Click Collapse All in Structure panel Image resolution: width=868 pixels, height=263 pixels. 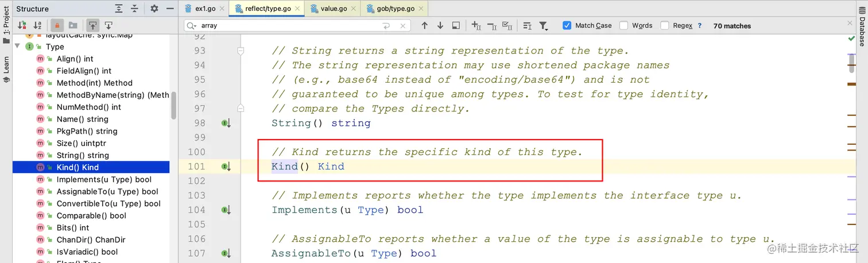coord(134,9)
